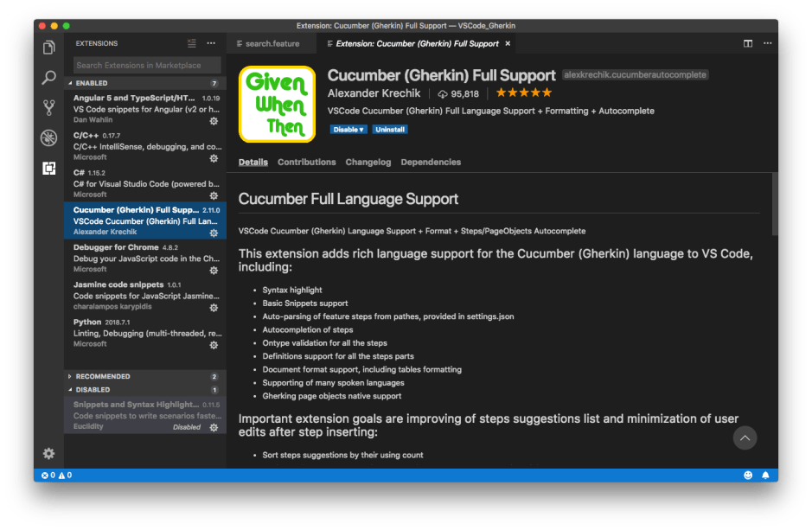Click the Uninstall button
This screenshot has height=530, width=812.
pos(390,130)
